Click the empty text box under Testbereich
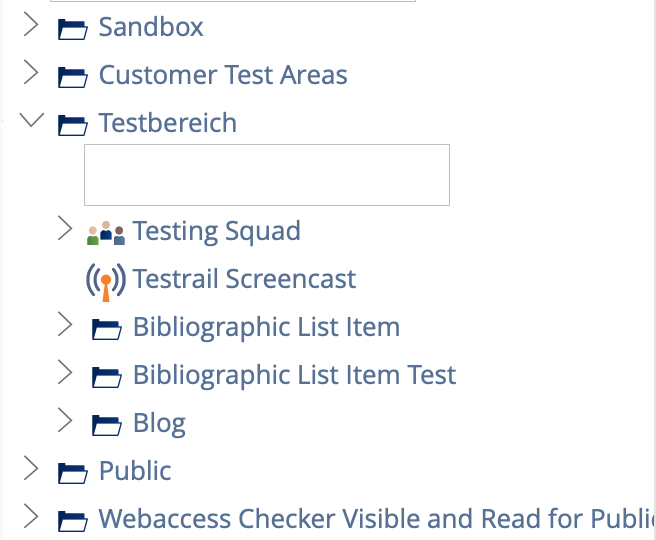Image resolution: width=656 pixels, height=540 pixels. (266, 175)
